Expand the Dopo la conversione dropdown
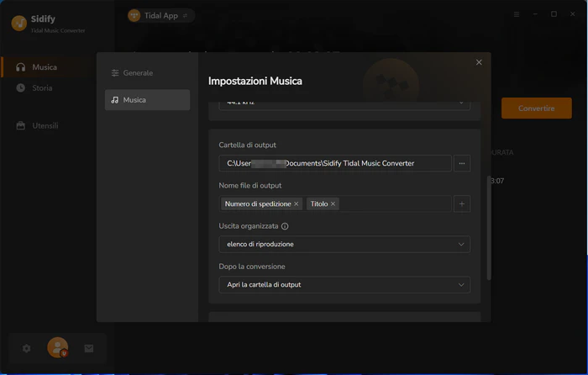The width and height of the screenshot is (588, 375). (x=344, y=285)
